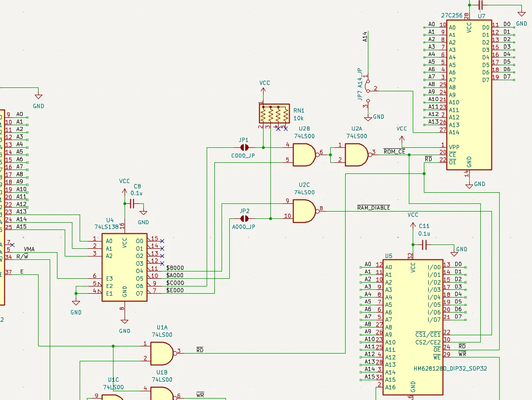Select NAND gate U1B
The image size is (532, 400).
pos(163,395)
